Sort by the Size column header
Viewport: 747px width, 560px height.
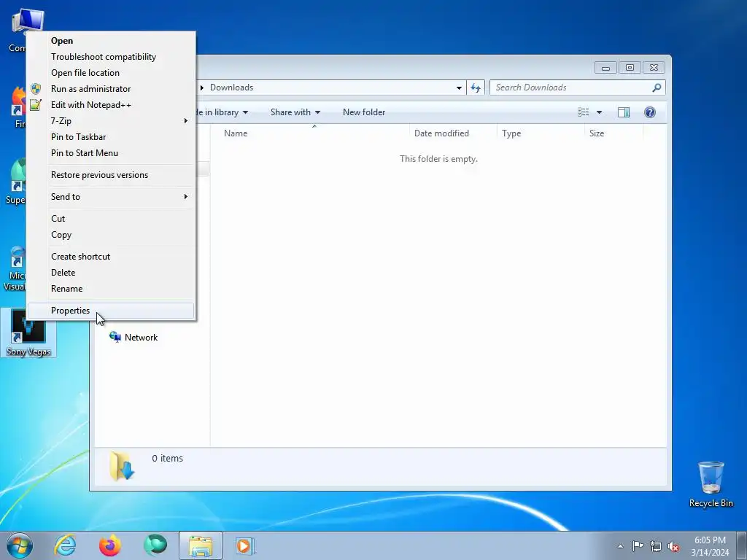point(614,133)
